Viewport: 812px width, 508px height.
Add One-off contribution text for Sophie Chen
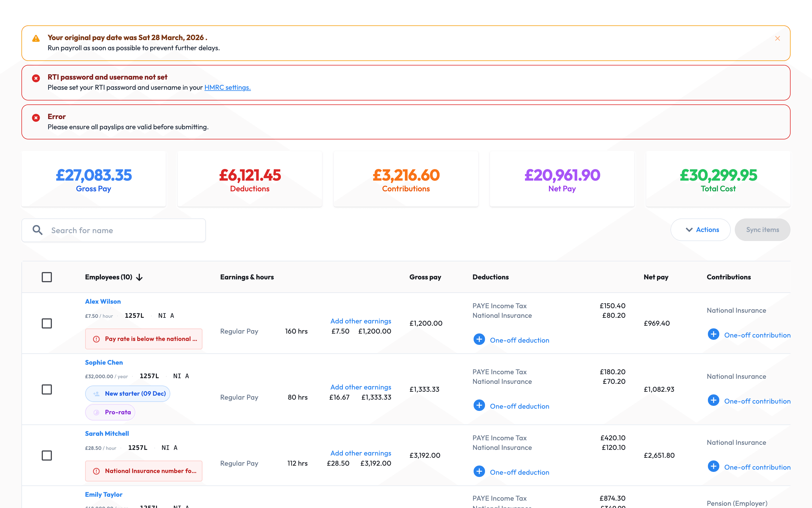(x=757, y=401)
